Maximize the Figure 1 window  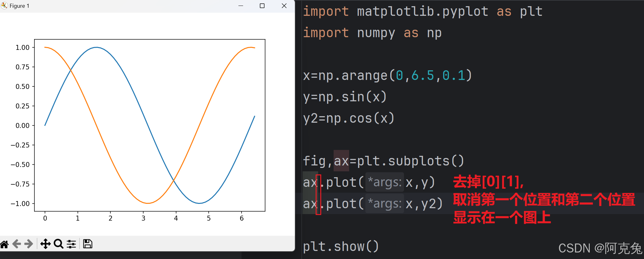262,6
